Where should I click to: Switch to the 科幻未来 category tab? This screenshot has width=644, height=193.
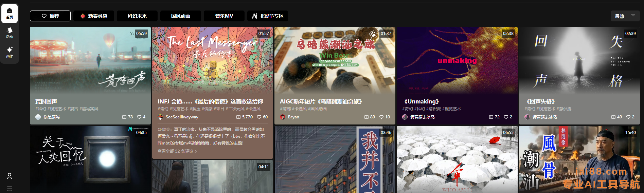click(137, 16)
